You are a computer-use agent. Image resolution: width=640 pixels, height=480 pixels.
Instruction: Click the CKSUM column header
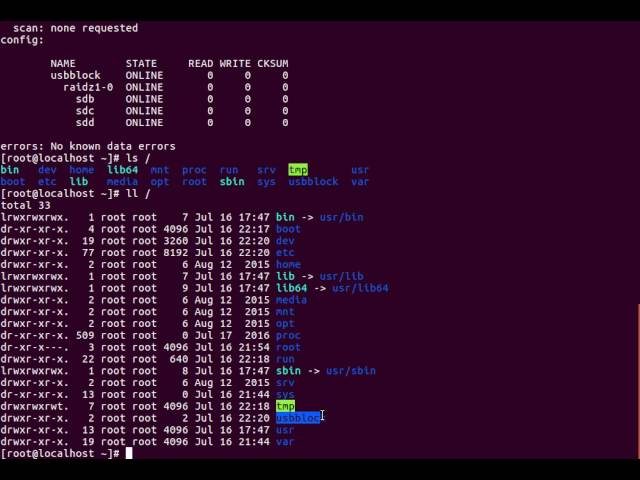(x=273, y=64)
